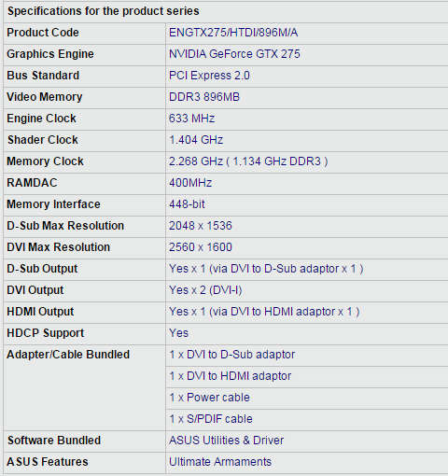448x476 pixels.
Task: Click the 1.404 GHz shader clock value
Action: (196, 140)
